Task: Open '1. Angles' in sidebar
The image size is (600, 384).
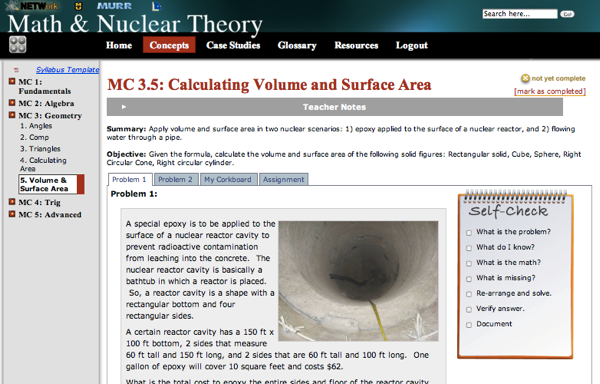Action: pos(36,126)
